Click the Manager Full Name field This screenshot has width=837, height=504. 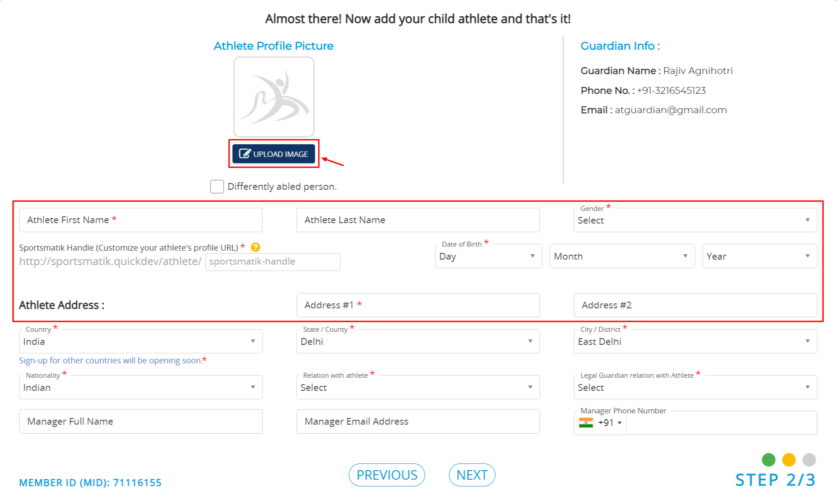(x=141, y=422)
